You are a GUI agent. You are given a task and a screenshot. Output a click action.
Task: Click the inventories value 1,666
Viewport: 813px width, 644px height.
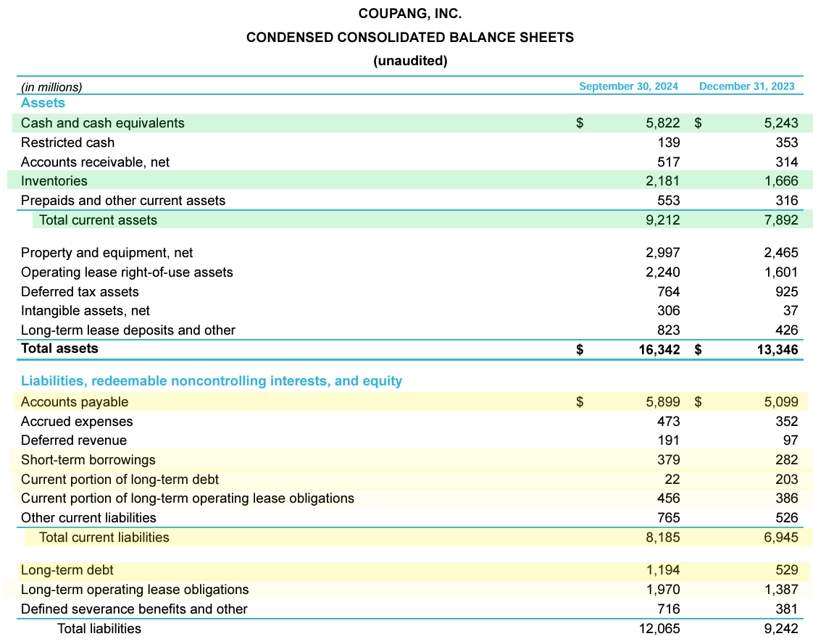pyautogui.click(x=781, y=181)
